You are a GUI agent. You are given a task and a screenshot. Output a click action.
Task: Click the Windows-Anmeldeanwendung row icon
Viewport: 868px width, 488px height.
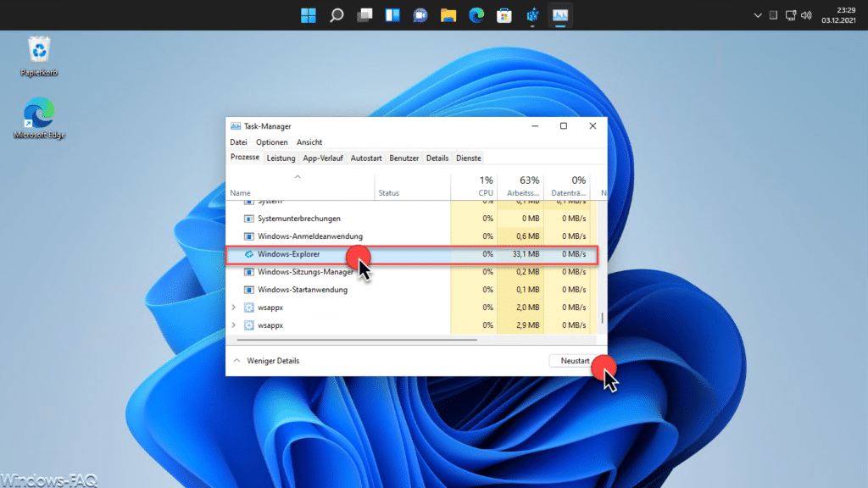[249, 236]
